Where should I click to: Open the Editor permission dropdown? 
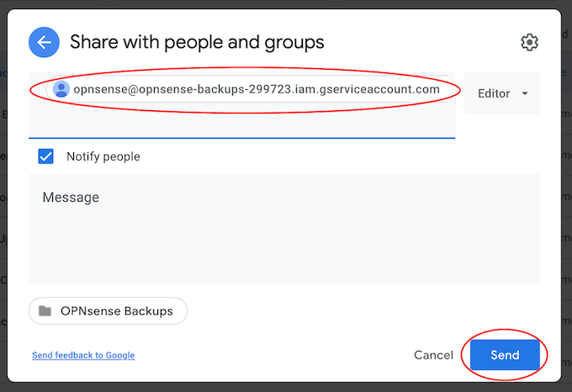pyautogui.click(x=501, y=93)
